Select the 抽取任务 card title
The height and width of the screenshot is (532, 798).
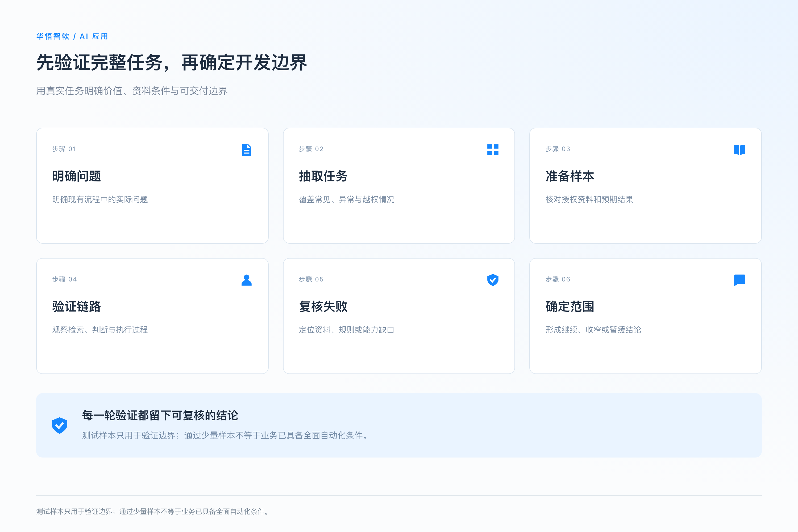coord(323,176)
